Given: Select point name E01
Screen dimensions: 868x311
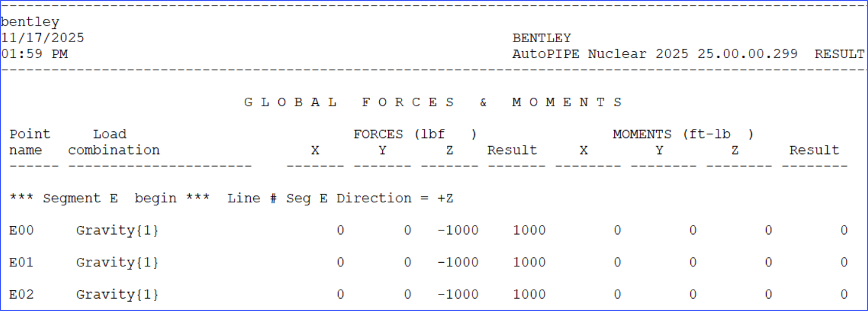Looking at the screenshot, I should (x=21, y=262).
